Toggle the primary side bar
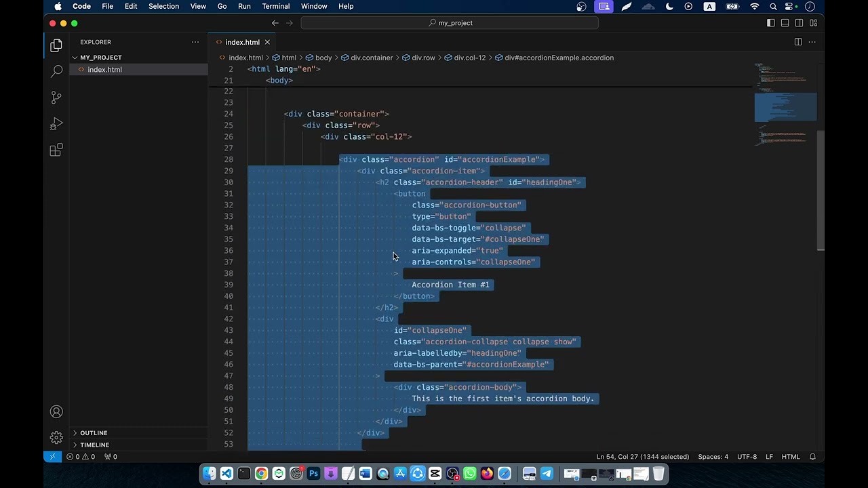The height and width of the screenshot is (488, 868). (771, 23)
